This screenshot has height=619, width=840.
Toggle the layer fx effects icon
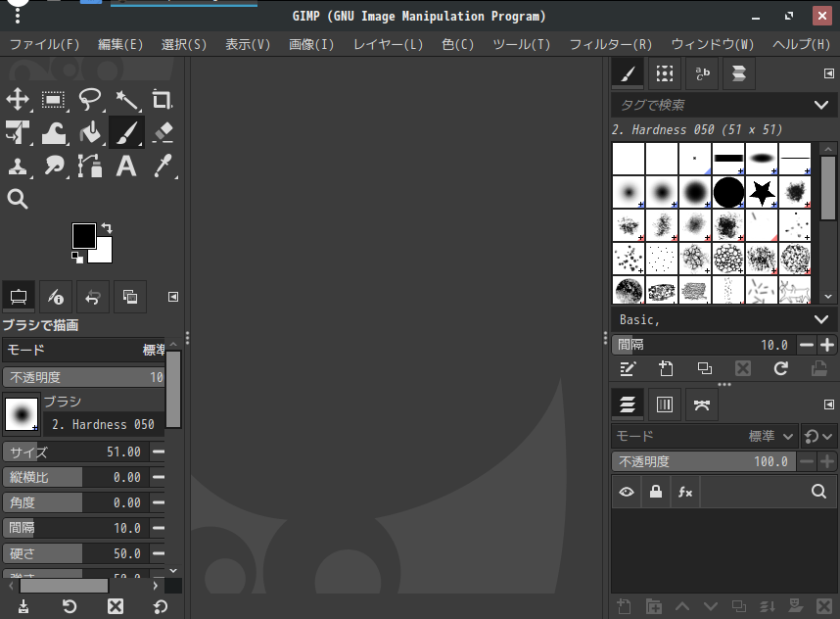click(685, 493)
